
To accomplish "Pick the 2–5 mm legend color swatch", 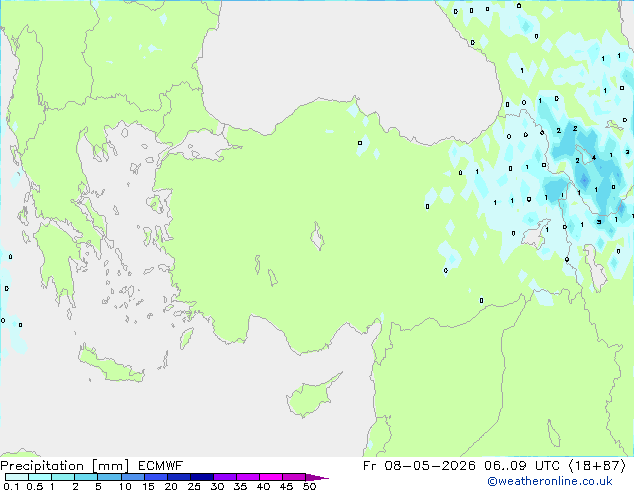I will (86, 477).
